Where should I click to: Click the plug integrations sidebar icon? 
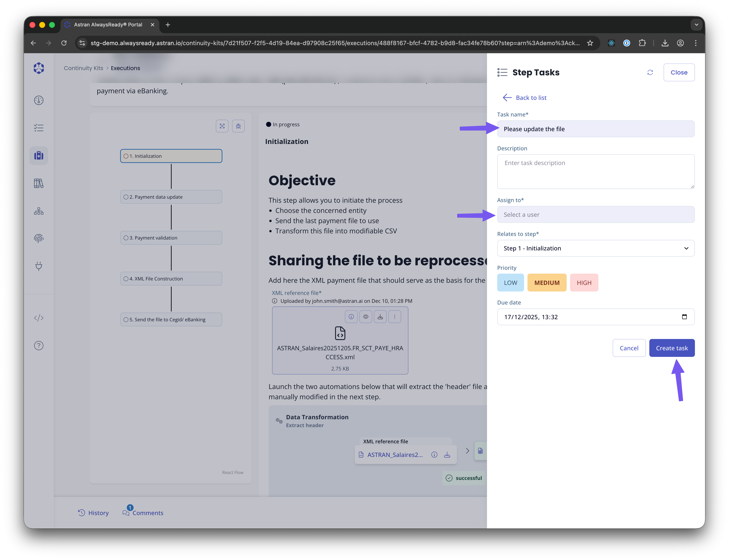pos(39,266)
